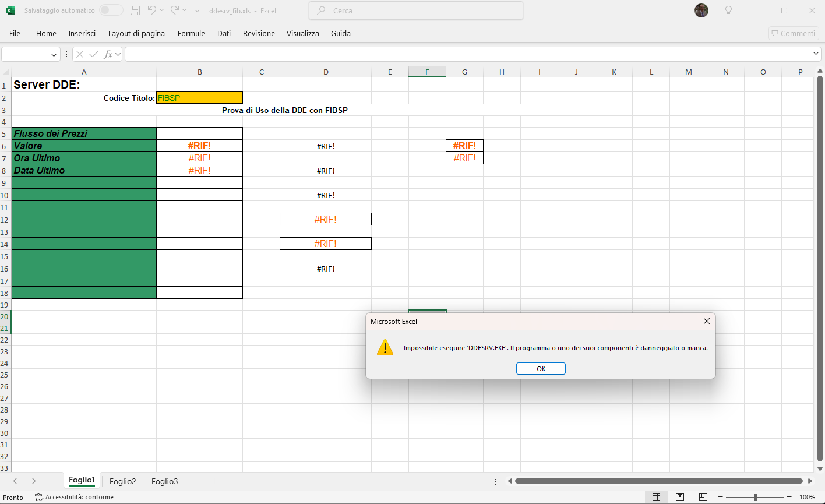Click the warning triangle icon in dialog
Viewport: 825px width, 504px height.
click(385, 347)
